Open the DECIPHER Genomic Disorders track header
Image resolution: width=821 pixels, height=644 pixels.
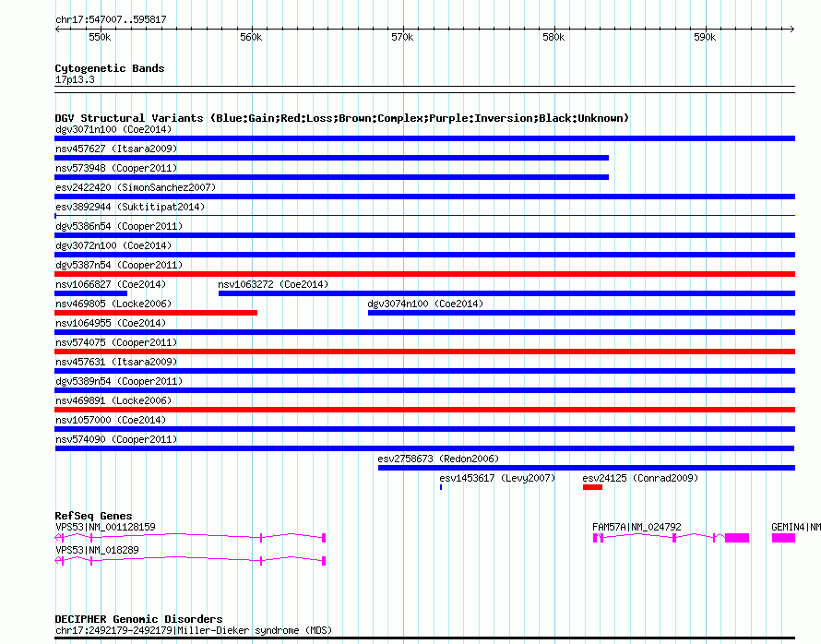138,619
